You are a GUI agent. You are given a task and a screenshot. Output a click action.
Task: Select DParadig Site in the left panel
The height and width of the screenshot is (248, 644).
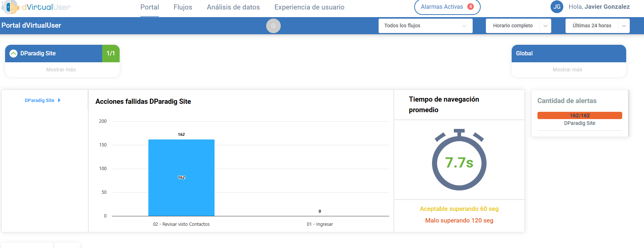pos(40,101)
